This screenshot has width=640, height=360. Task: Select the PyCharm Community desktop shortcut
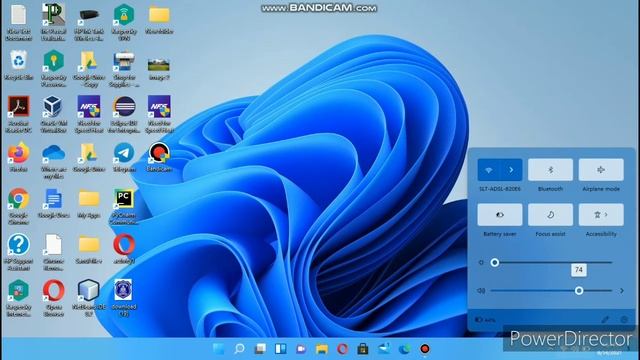(x=124, y=207)
